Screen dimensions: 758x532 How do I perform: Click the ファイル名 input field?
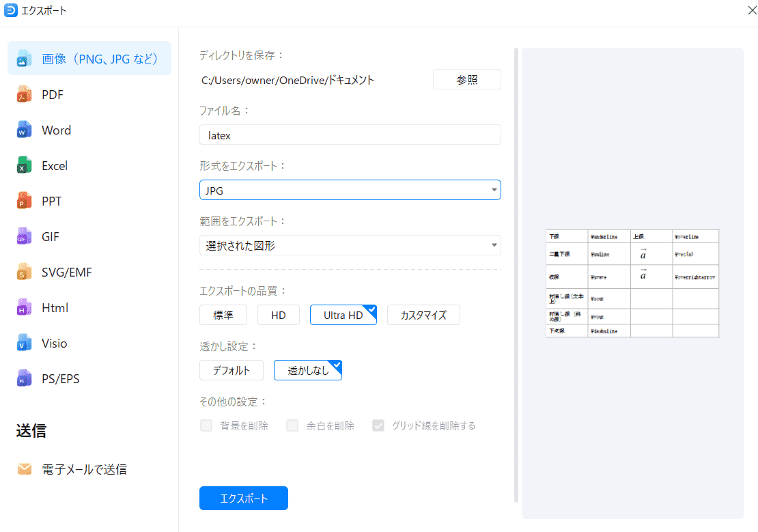pyautogui.click(x=350, y=135)
